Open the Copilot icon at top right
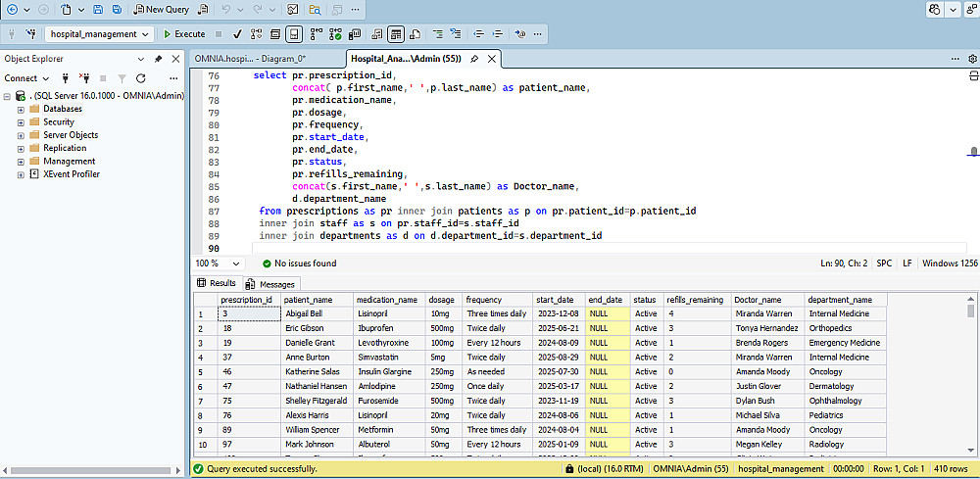Viewport: 980px width, 479px height. coord(936,9)
